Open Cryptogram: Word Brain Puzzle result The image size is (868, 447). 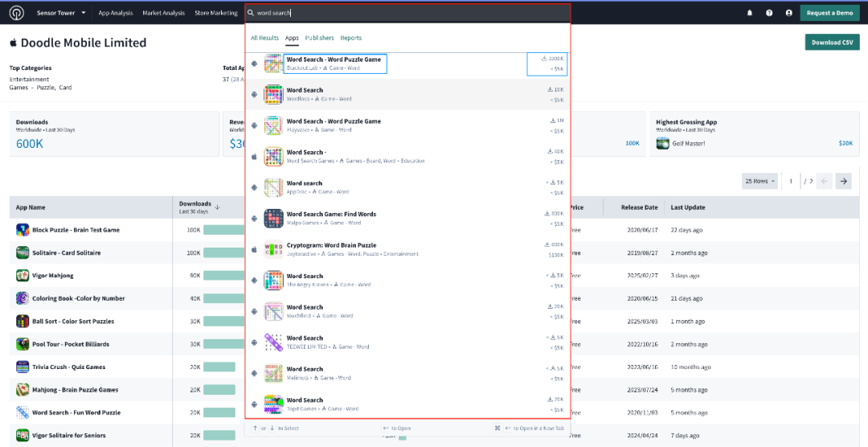tap(407, 249)
